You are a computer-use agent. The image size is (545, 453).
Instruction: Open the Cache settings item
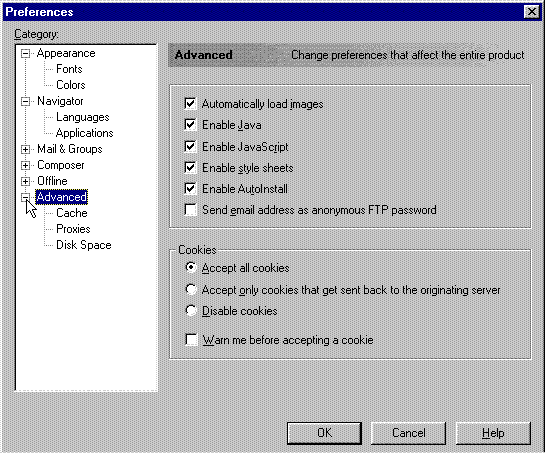[x=72, y=213]
